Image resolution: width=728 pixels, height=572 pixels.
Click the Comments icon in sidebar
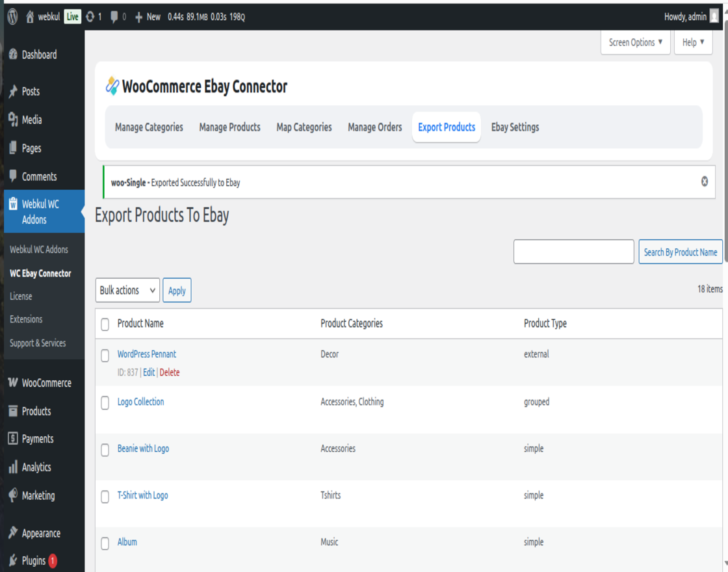coord(13,176)
